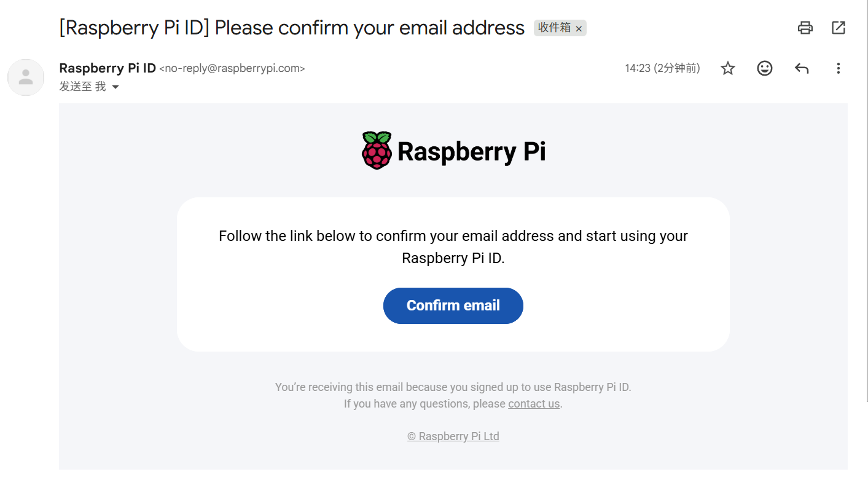Viewport: 868px width, 477px height.
Task: Click the email subject line heading
Action: (292, 28)
